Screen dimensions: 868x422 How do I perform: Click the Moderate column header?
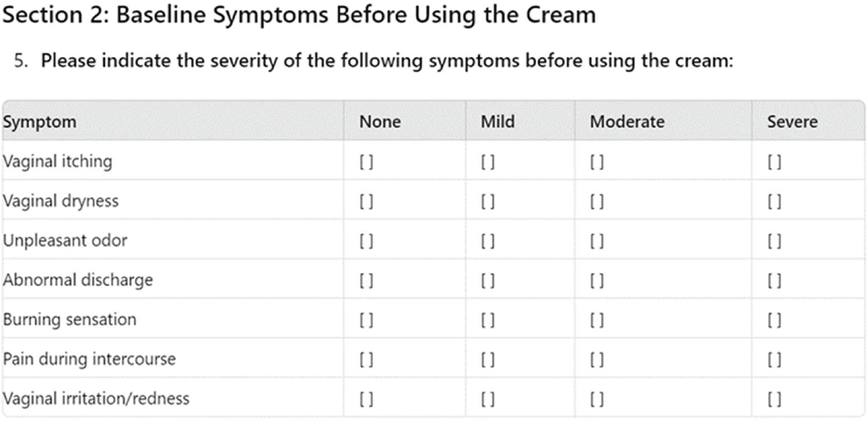tap(627, 121)
